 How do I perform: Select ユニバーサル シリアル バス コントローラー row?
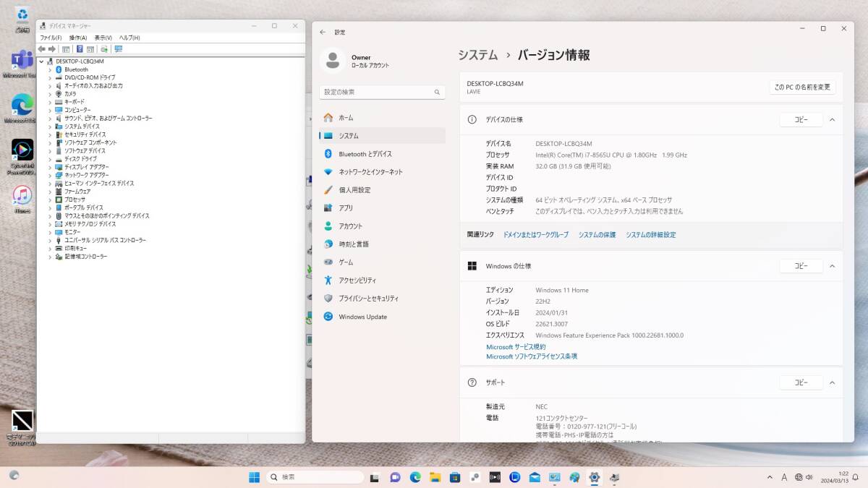pyautogui.click(x=105, y=240)
